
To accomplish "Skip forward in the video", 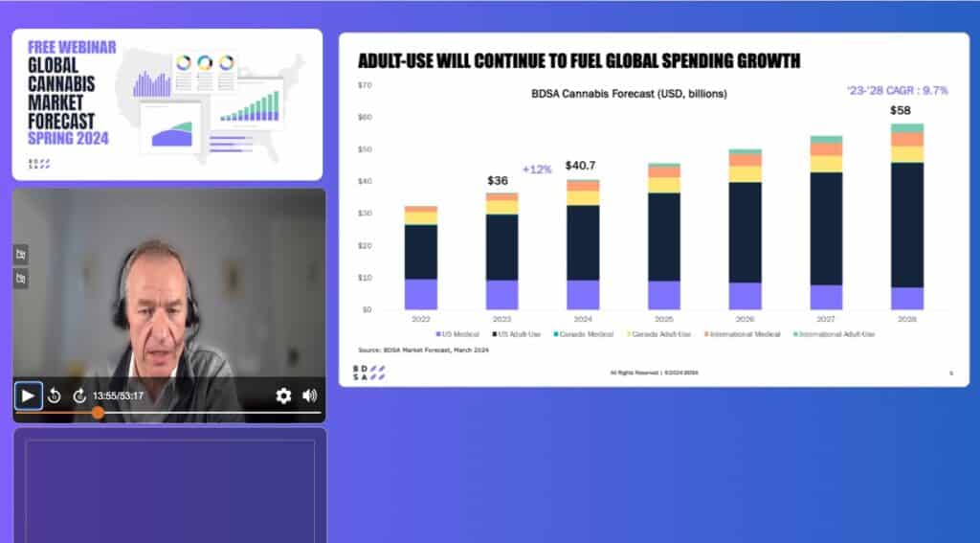I will click(x=79, y=396).
